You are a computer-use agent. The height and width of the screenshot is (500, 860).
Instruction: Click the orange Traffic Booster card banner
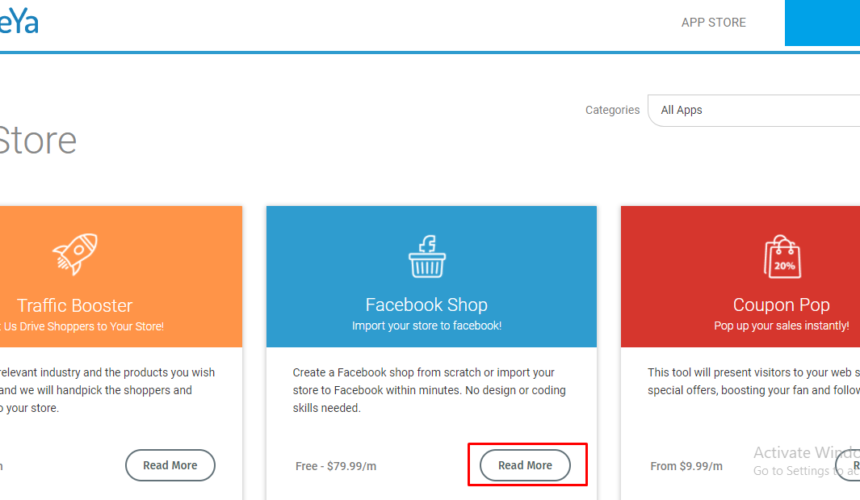coord(121,276)
